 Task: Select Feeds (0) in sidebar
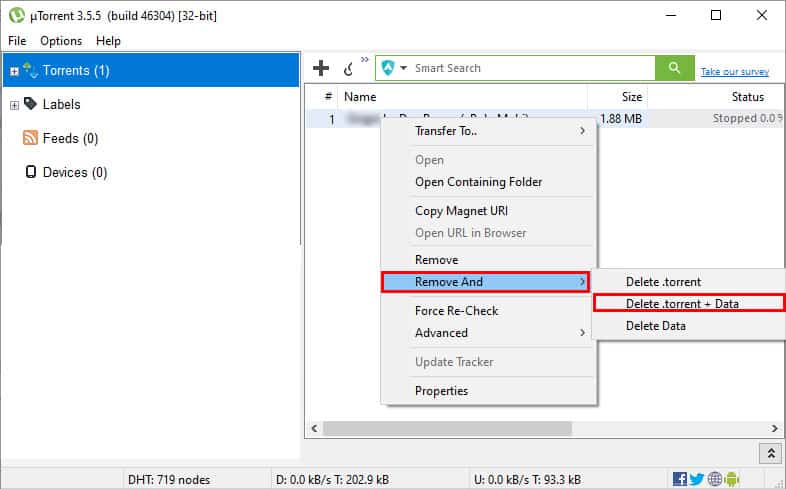pyautogui.click(x=70, y=138)
